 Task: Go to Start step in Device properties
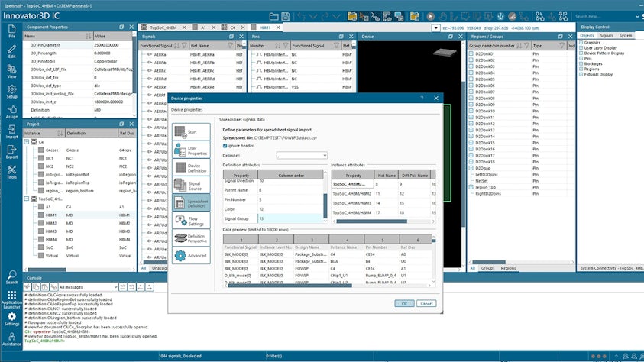[191, 132]
